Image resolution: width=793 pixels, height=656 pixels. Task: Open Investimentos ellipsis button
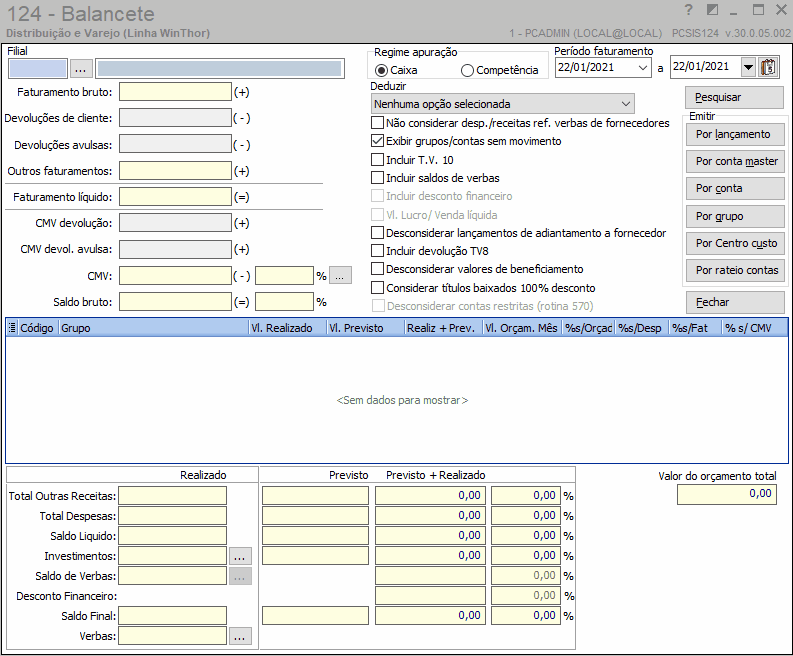click(x=240, y=556)
